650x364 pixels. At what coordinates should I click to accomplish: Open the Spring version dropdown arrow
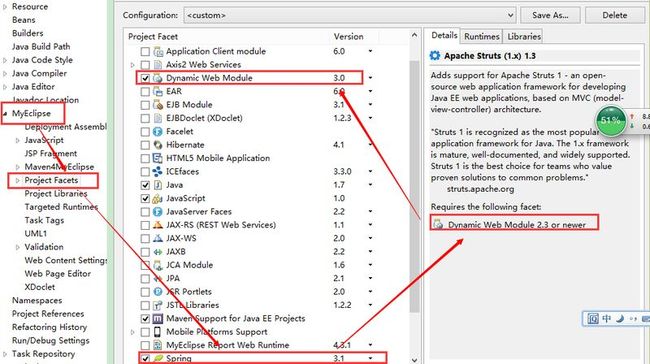tap(370, 358)
